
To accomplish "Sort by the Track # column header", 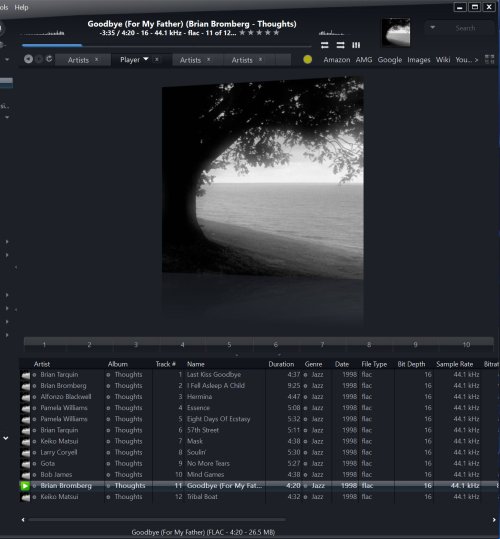I will coord(165,364).
